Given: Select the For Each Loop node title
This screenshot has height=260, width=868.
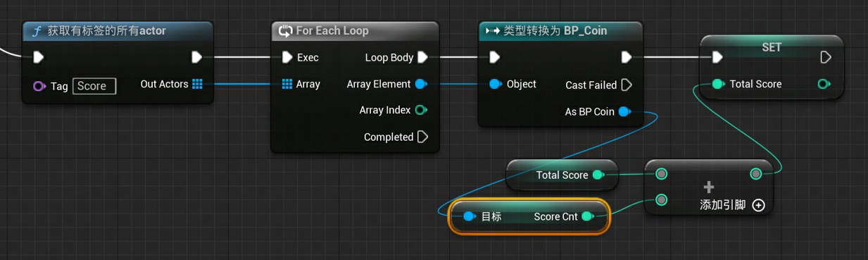Looking at the screenshot, I should click(x=332, y=31).
